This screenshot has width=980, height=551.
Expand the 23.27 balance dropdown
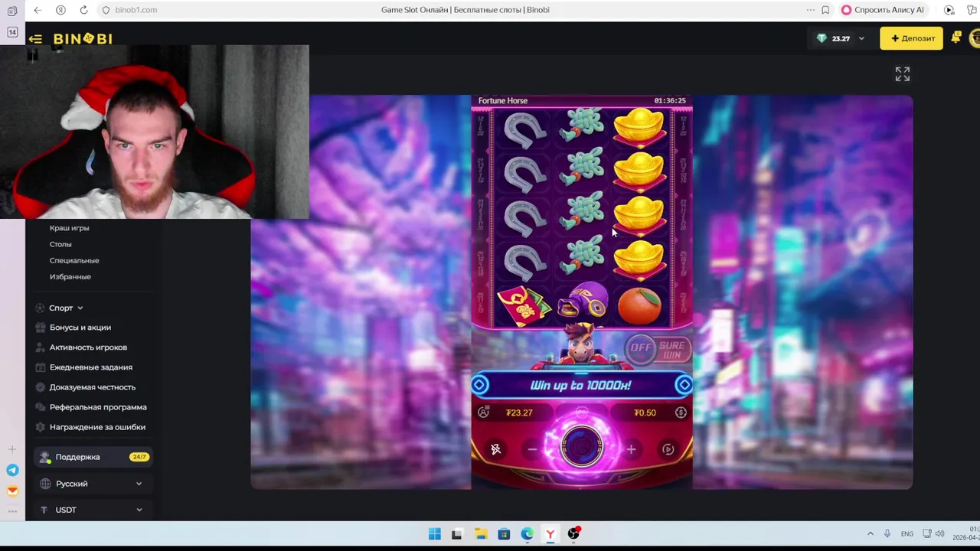841,38
